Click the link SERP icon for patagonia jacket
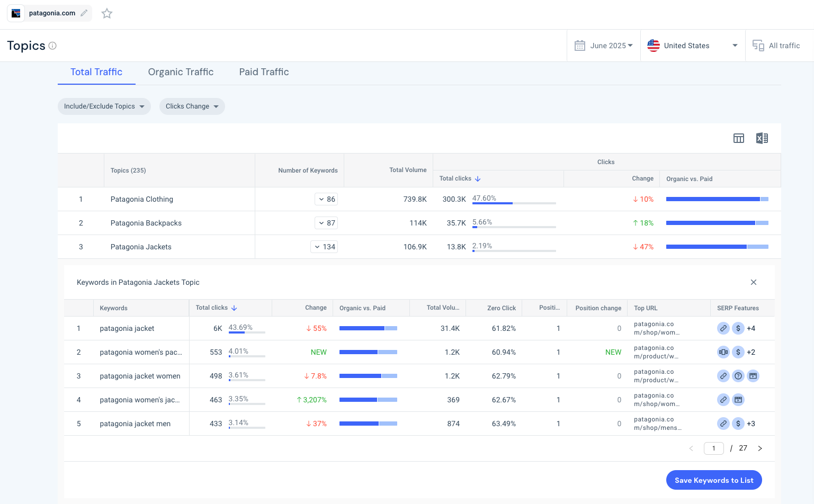The width and height of the screenshot is (814, 504). [723, 328]
